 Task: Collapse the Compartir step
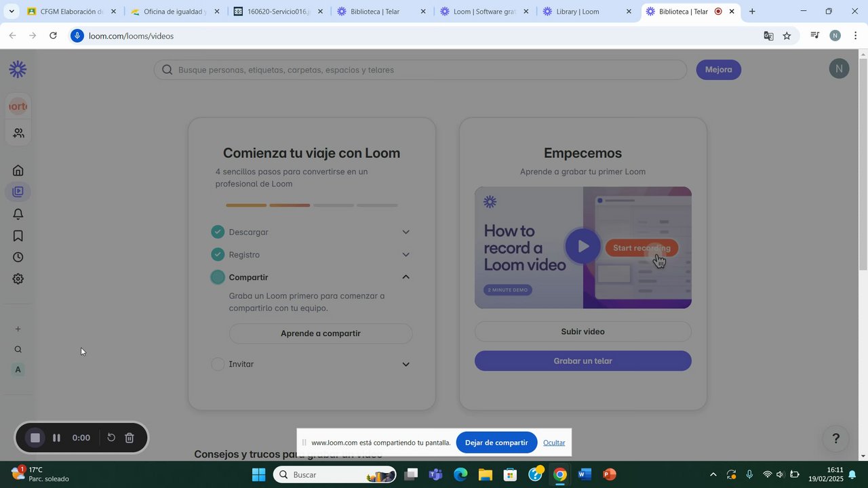pos(406,277)
